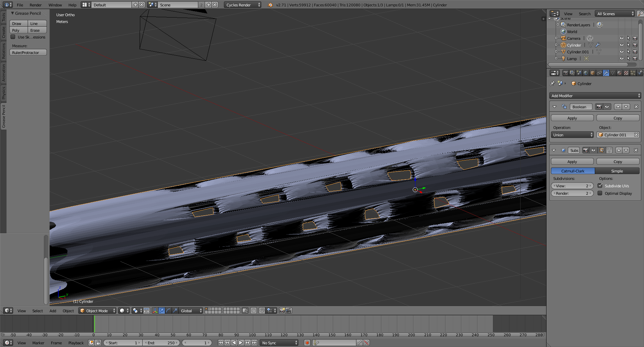Toggle the snap magnet icon
Image resolution: width=644 pixels, height=347 pixels.
click(x=262, y=311)
